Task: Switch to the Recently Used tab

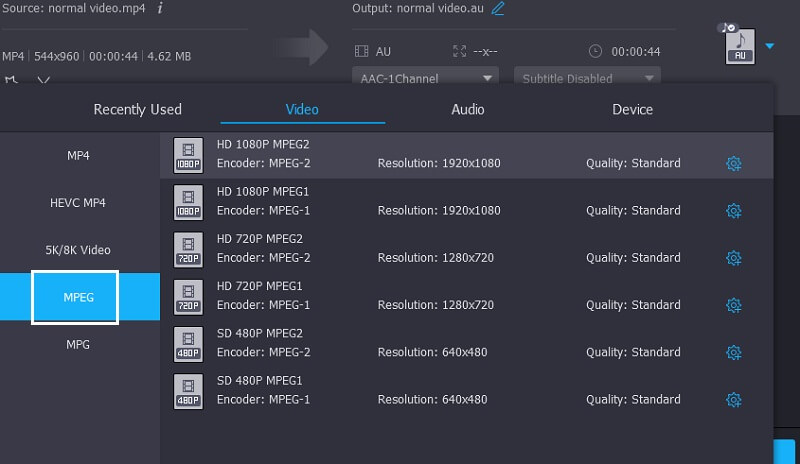Action: click(137, 109)
